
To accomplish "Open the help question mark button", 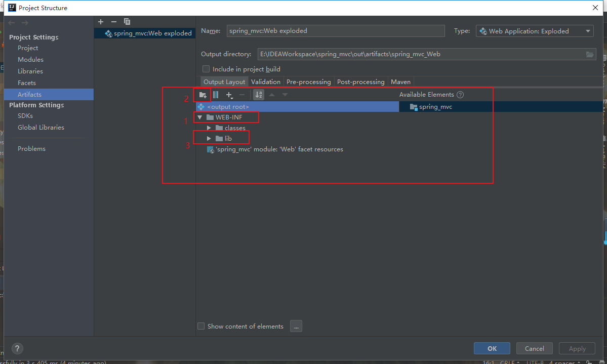I will pyautogui.click(x=17, y=348).
